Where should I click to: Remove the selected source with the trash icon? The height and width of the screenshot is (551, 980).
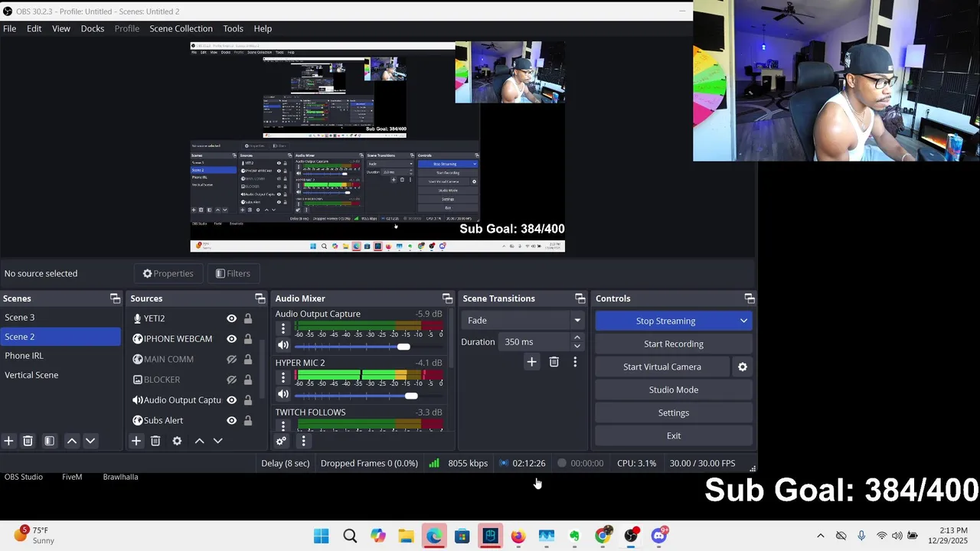(x=155, y=441)
